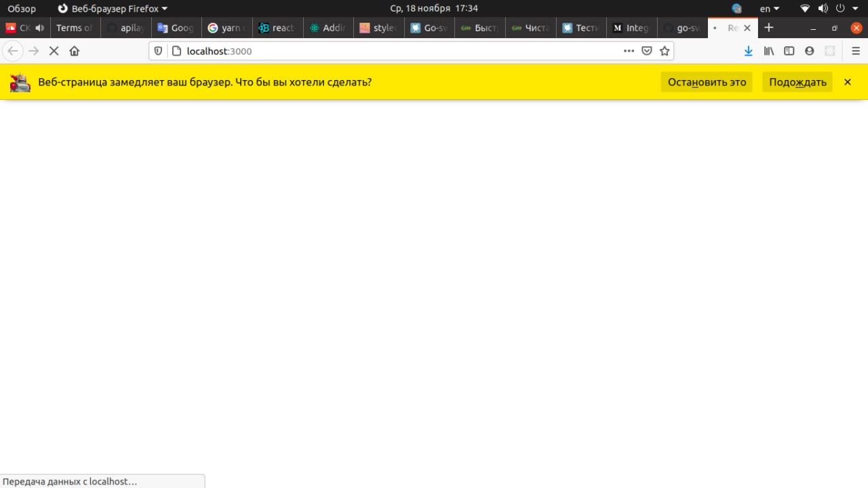Open the Firefox hamburger menu
Image resolution: width=868 pixels, height=488 pixels.
pos(855,51)
